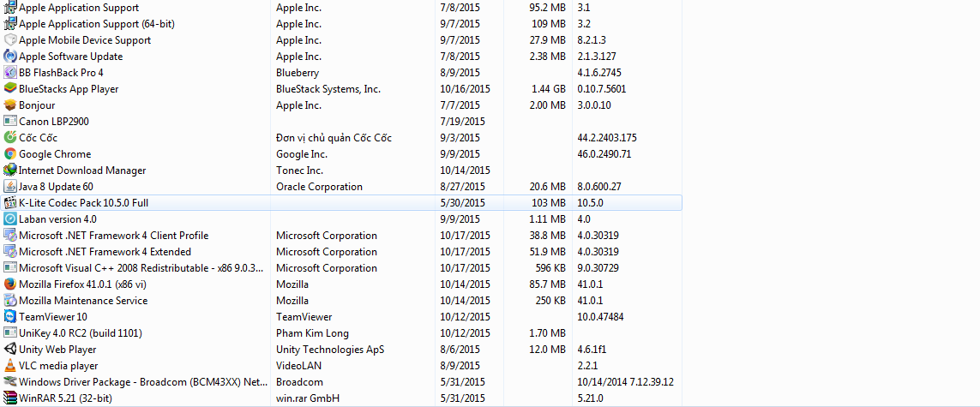Viewport: 980px width, 407px height.
Task: Click the VLC media player cone icon
Action: pos(10,366)
